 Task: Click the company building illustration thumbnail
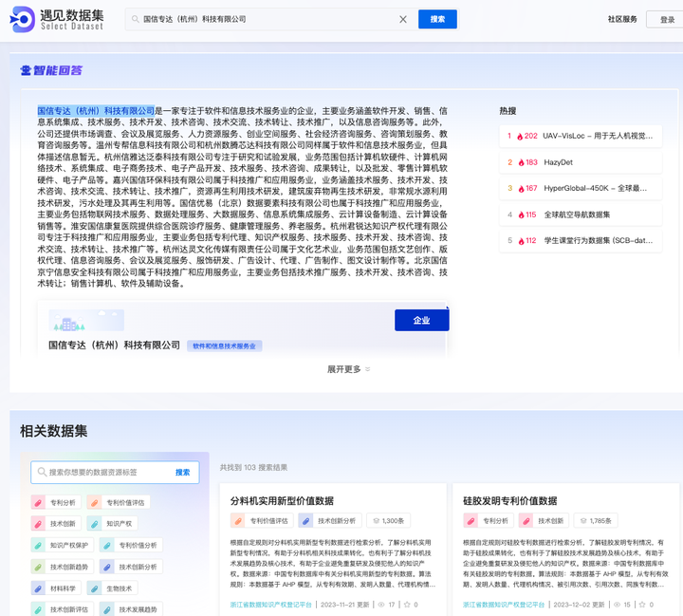click(x=86, y=321)
